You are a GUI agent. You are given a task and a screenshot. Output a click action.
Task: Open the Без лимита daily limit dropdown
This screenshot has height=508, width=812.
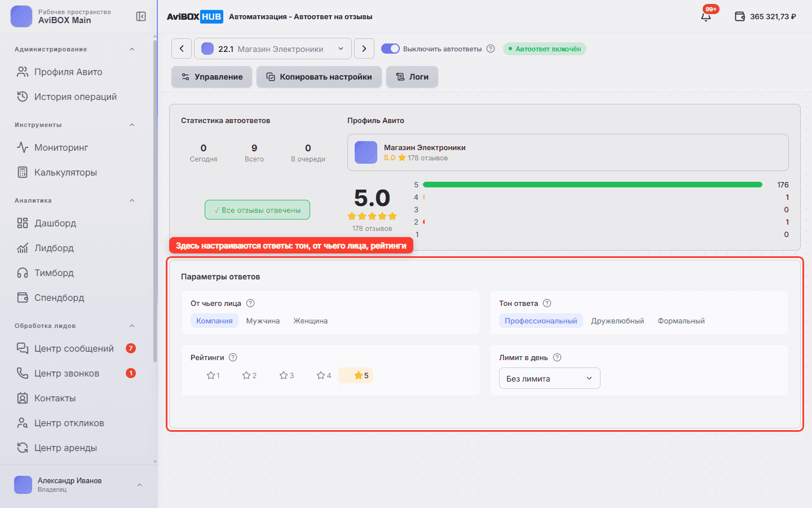point(550,378)
